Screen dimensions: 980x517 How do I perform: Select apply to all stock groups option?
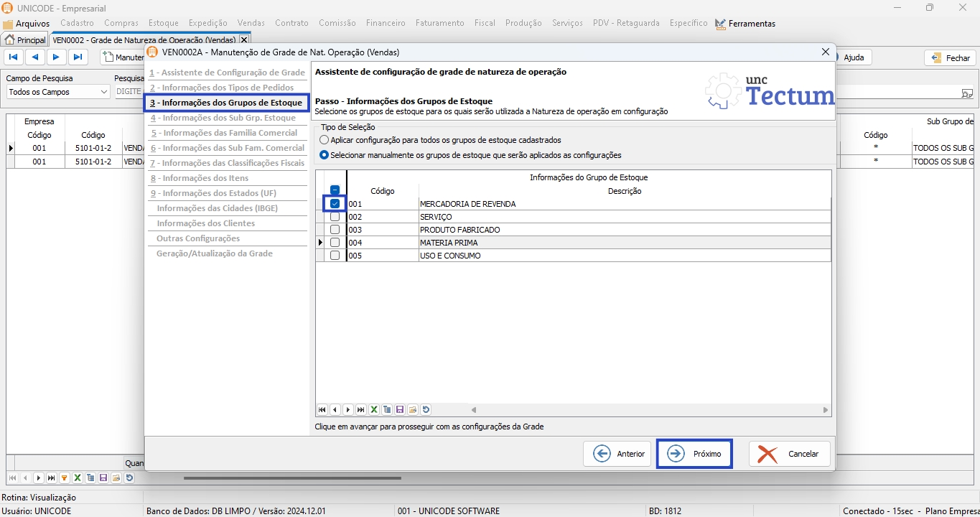point(325,140)
